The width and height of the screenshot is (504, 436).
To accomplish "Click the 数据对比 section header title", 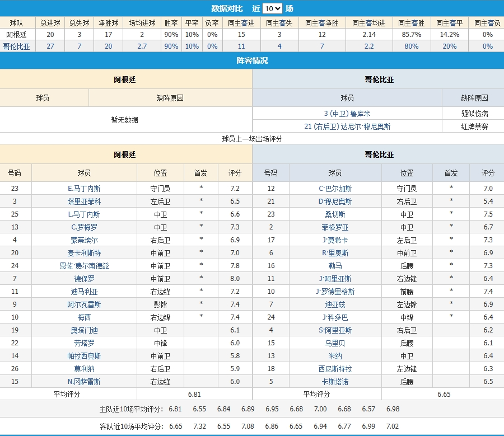I will 227,8.
